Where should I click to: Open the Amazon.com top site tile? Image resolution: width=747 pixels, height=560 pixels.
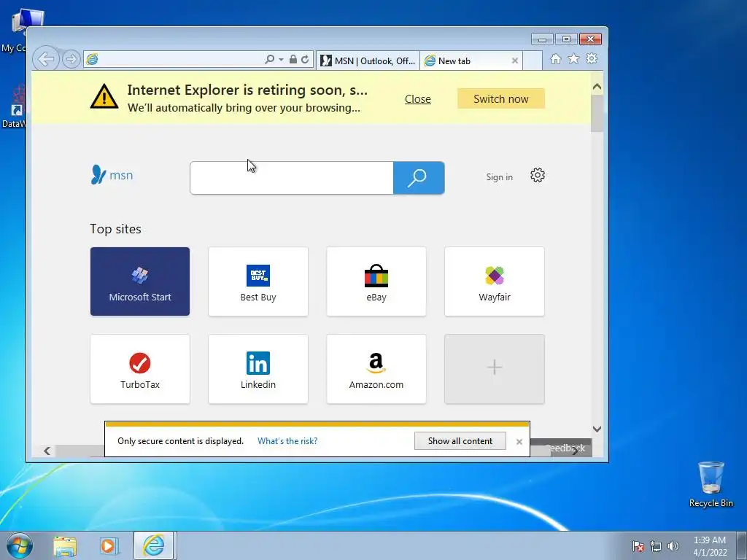point(376,369)
